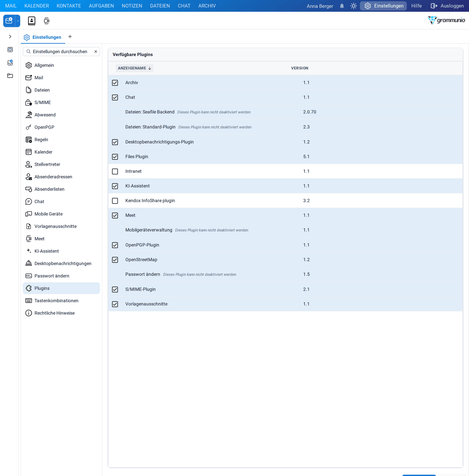Open KI-Assistent settings category
This screenshot has height=476, width=469.
tap(61, 251)
